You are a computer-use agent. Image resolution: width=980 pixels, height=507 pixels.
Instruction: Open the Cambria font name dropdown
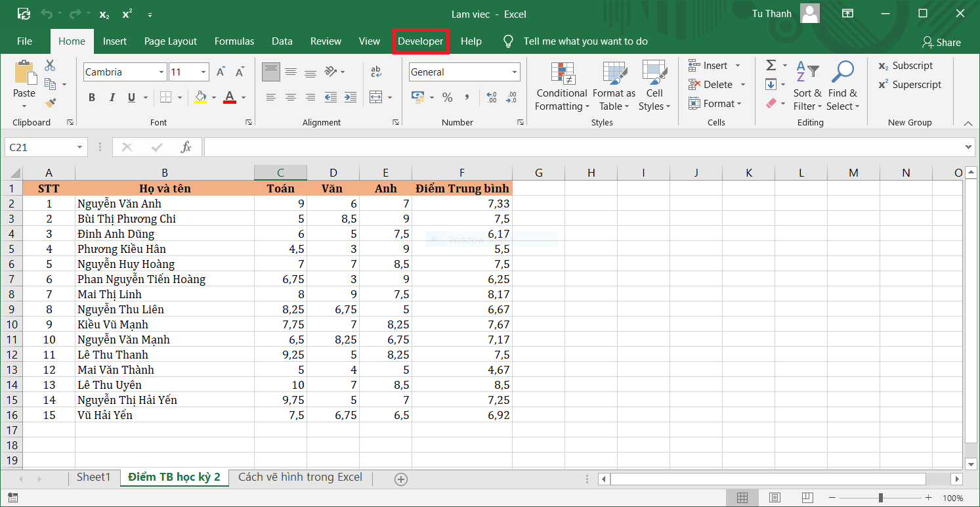point(161,72)
